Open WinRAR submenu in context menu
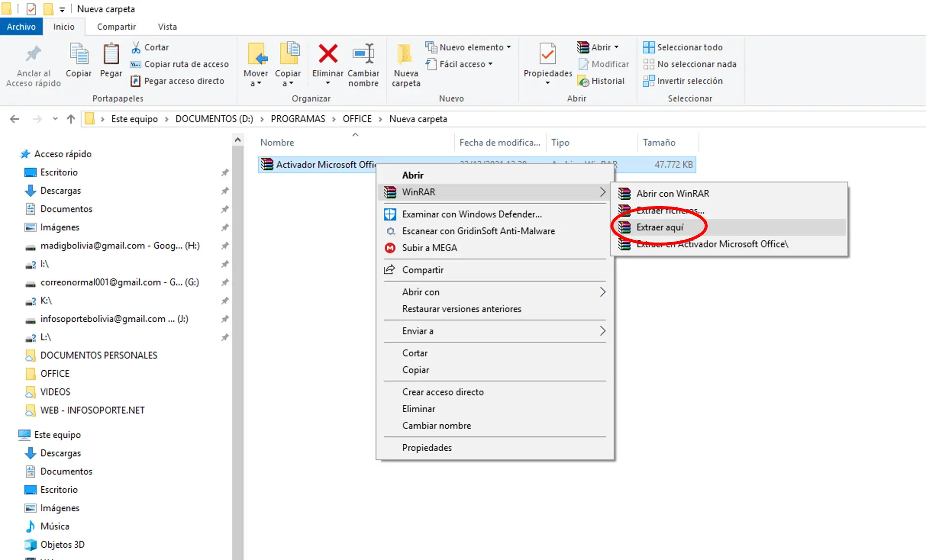The width and height of the screenshot is (926, 560). click(495, 192)
